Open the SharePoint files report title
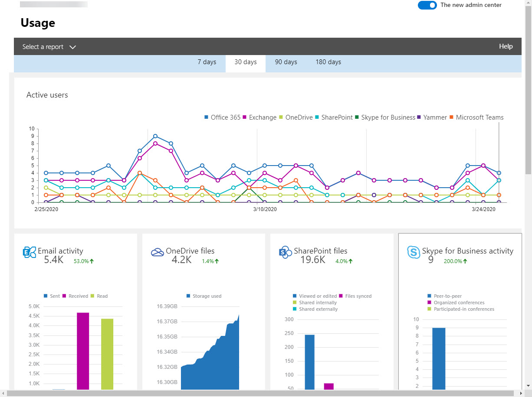Image resolution: width=532 pixels, height=397 pixels. coord(321,251)
